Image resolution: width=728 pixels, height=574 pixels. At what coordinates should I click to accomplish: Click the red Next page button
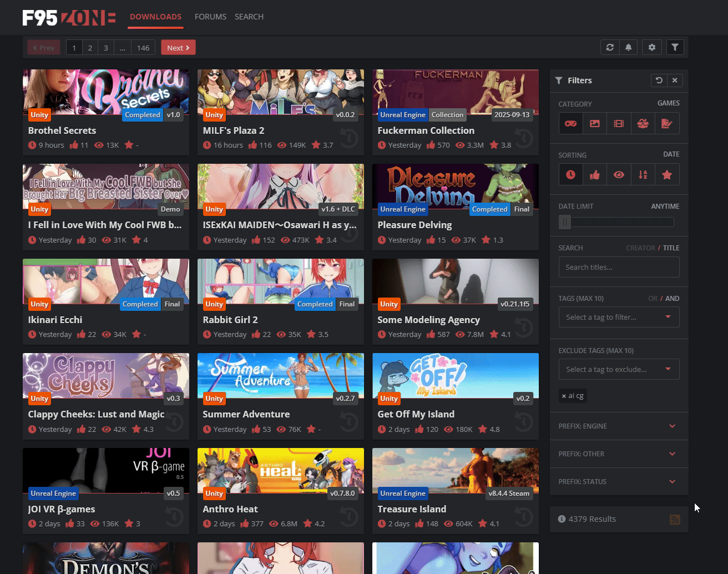tap(178, 48)
